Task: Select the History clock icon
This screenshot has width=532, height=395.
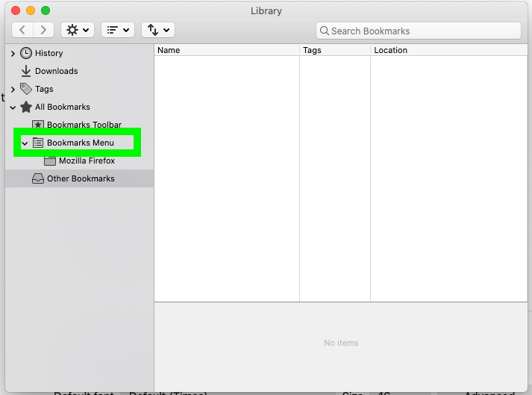Action: 26,53
